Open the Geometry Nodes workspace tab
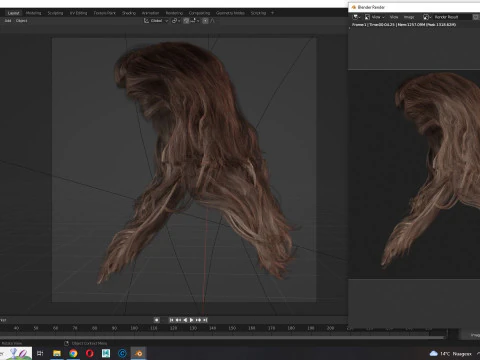This screenshot has height=360, width=480. 230,13
